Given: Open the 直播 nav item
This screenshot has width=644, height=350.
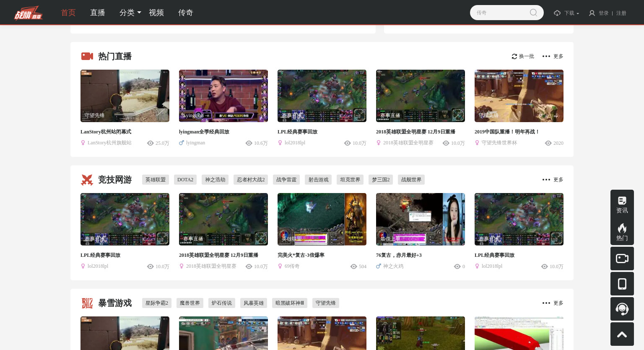Looking at the screenshot, I should pyautogui.click(x=98, y=13).
